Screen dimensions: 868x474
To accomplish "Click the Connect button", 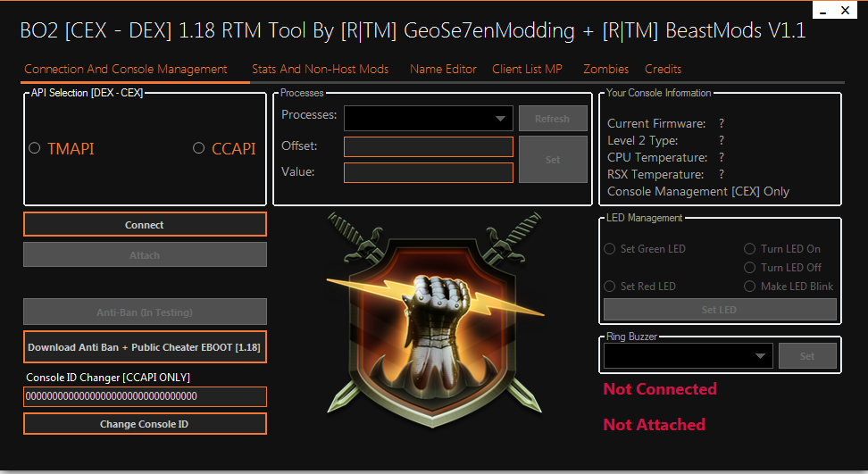I will [x=145, y=225].
